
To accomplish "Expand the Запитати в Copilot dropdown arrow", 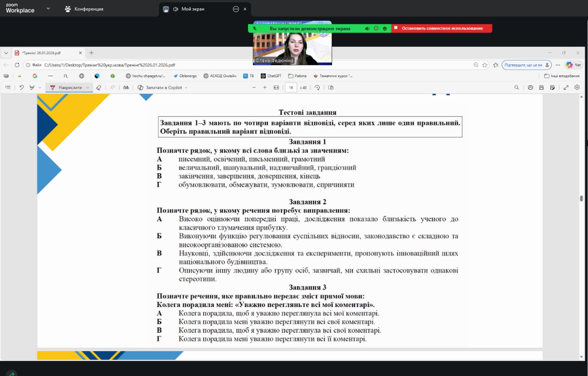I will coord(186,87).
